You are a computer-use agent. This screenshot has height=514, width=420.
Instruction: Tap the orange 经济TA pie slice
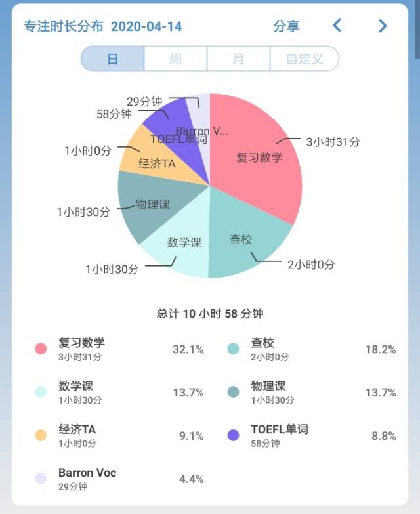click(156, 163)
